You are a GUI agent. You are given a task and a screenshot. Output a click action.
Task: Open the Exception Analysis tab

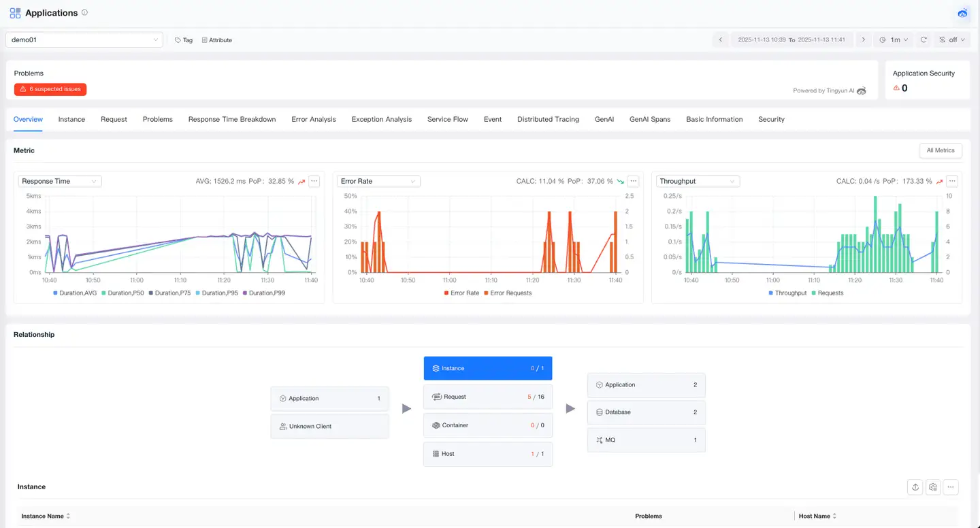381,119
